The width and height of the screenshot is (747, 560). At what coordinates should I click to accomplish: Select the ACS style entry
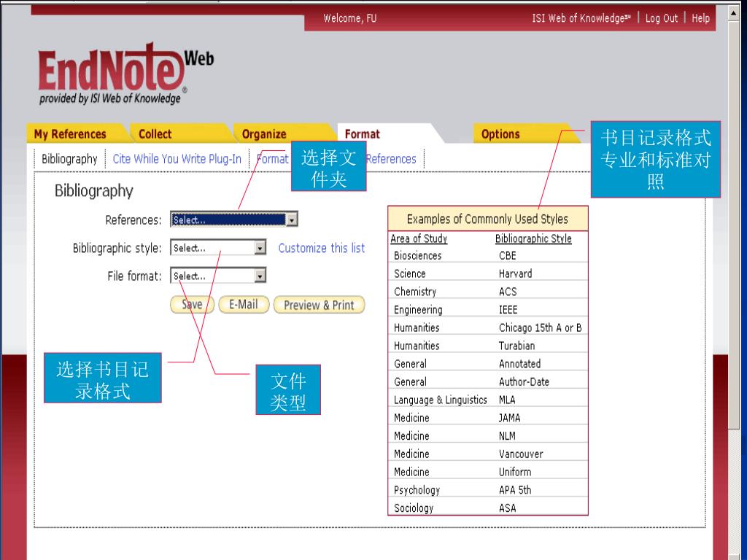tap(508, 292)
